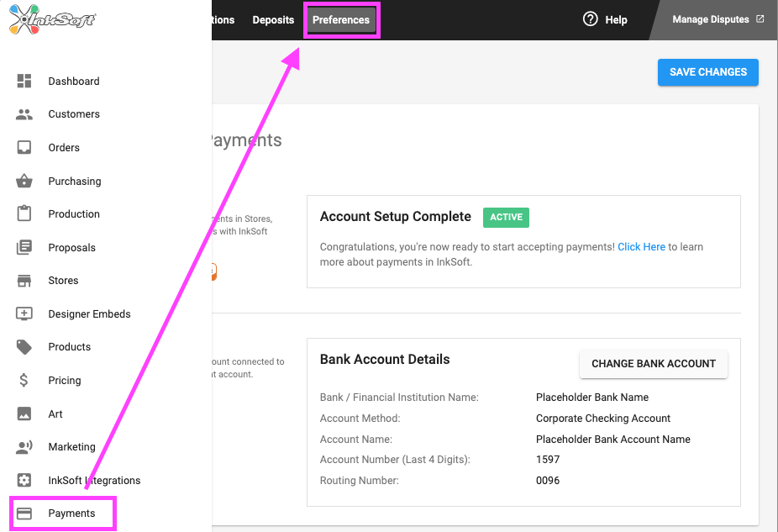
Task: Click the Art image icon
Action: tap(24, 414)
